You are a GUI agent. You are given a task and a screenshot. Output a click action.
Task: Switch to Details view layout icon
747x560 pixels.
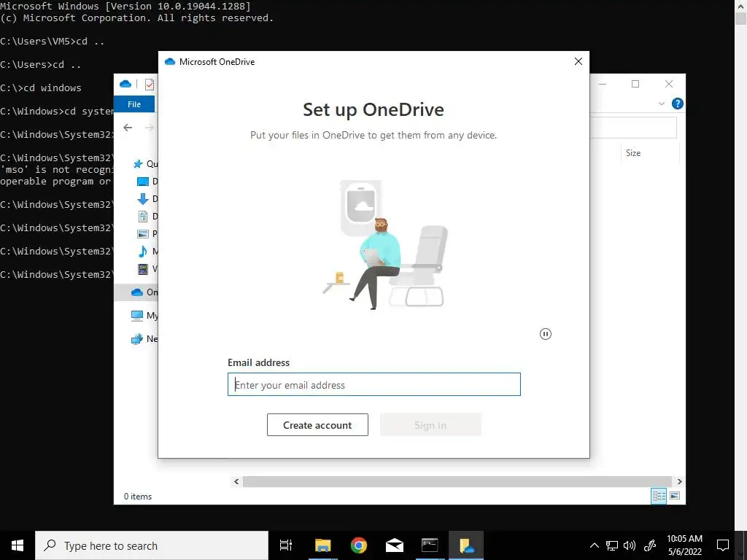coord(659,496)
